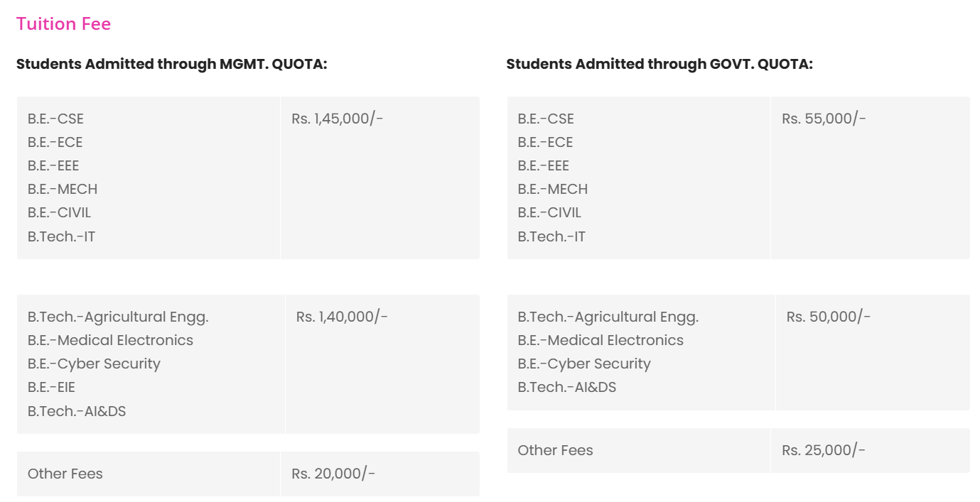Click B.E.-MECH under GOVT quota
Viewport: 980px width, 502px height.
pyautogui.click(x=552, y=189)
